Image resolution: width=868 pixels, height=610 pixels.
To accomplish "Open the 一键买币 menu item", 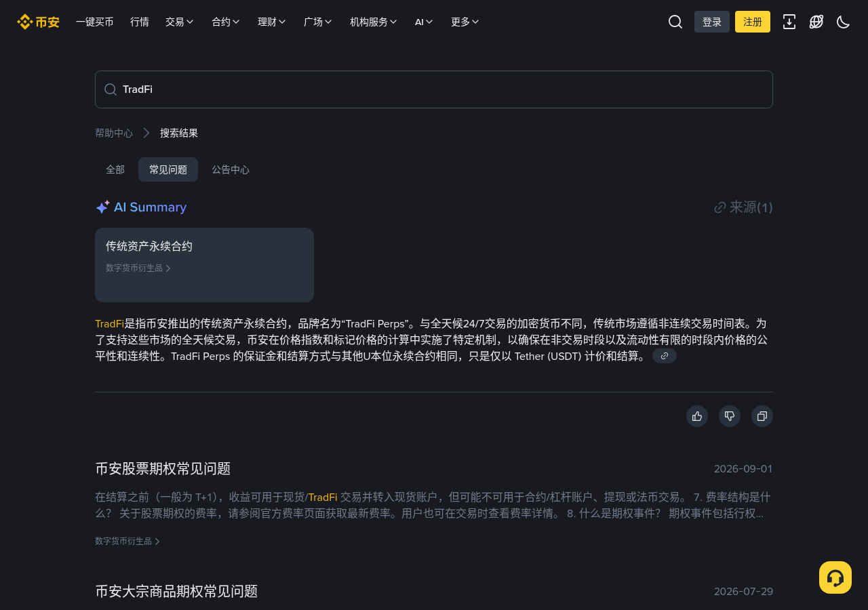I will point(95,22).
